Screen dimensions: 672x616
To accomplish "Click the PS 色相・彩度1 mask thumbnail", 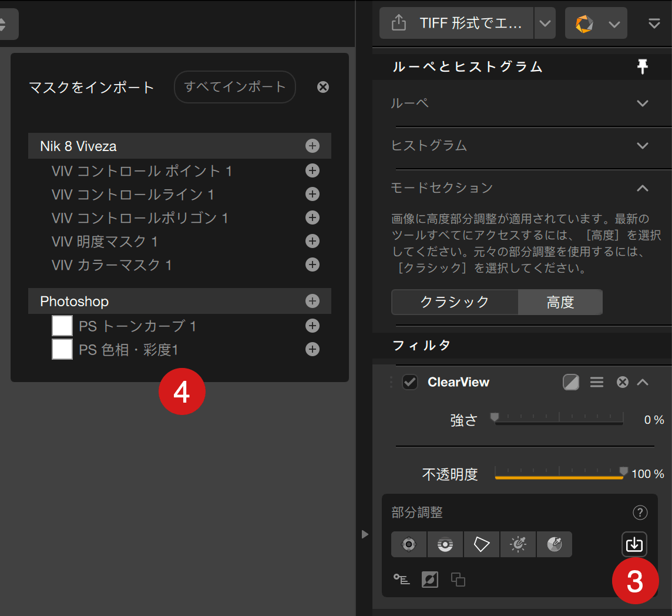I will pyautogui.click(x=62, y=349).
